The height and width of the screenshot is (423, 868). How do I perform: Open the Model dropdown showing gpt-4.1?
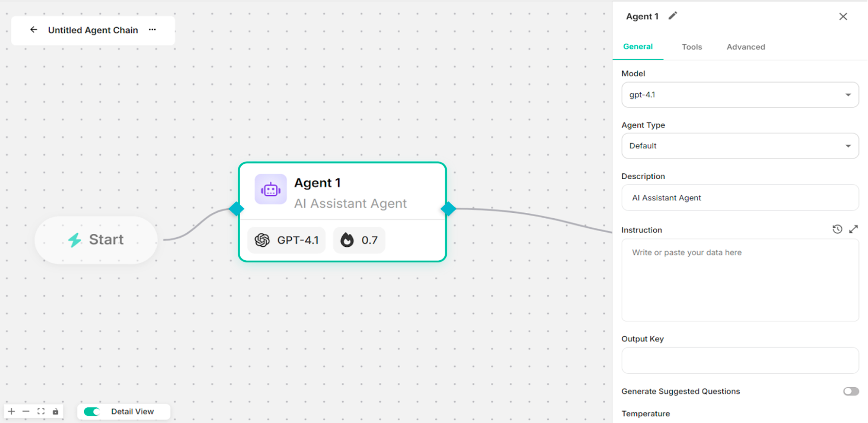pos(740,95)
